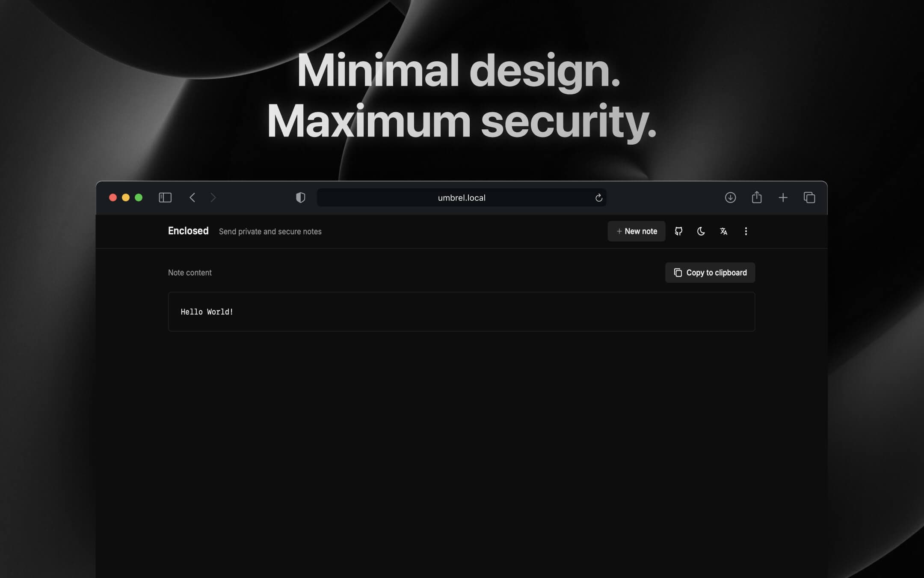Click the add new tab icon

(783, 198)
